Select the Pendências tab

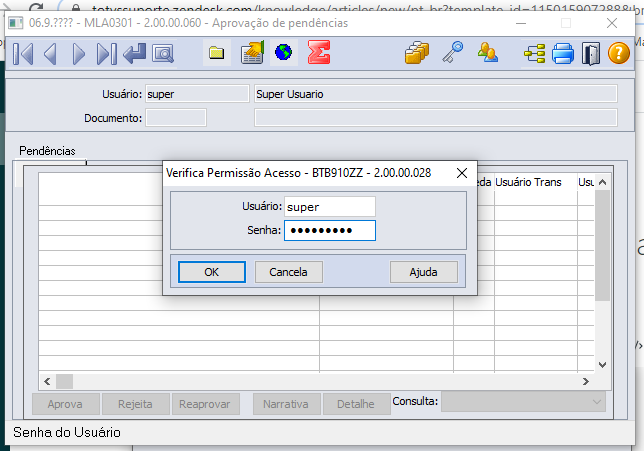pos(47,151)
